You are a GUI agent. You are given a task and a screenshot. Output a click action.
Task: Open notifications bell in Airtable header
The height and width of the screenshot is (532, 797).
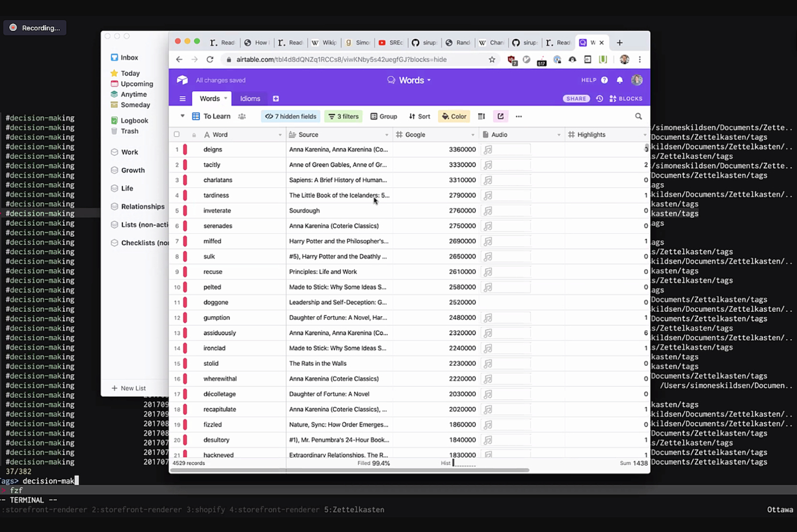pyautogui.click(x=619, y=80)
